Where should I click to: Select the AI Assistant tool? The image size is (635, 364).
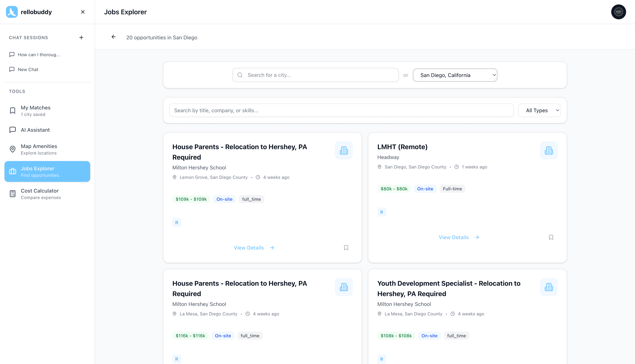pos(35,130)
